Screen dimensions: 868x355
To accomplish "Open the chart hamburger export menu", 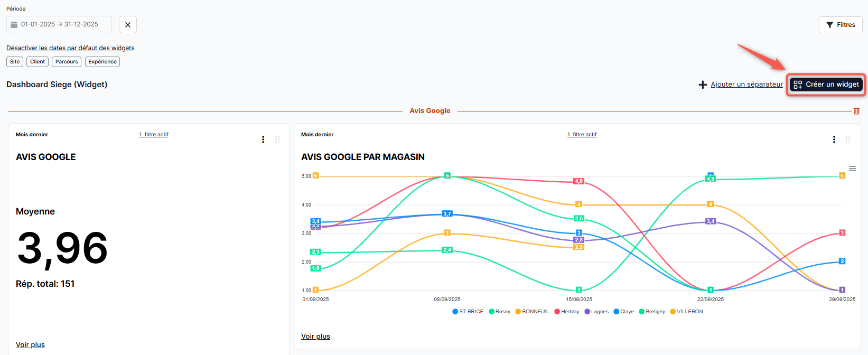I will (852, 169).
